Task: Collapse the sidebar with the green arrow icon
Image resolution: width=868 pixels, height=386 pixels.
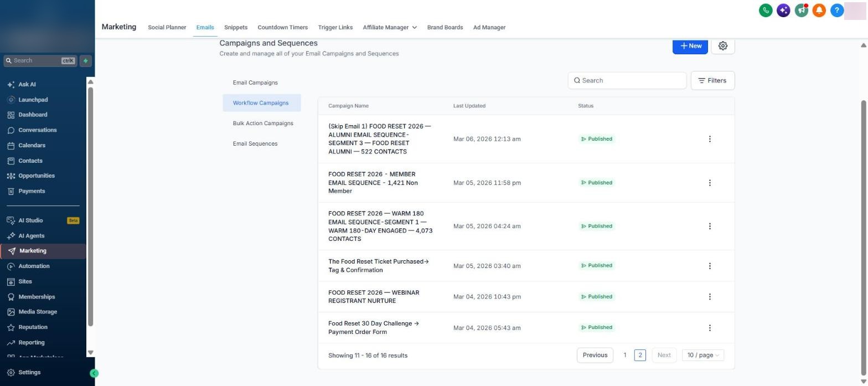Action: [94, 373]
